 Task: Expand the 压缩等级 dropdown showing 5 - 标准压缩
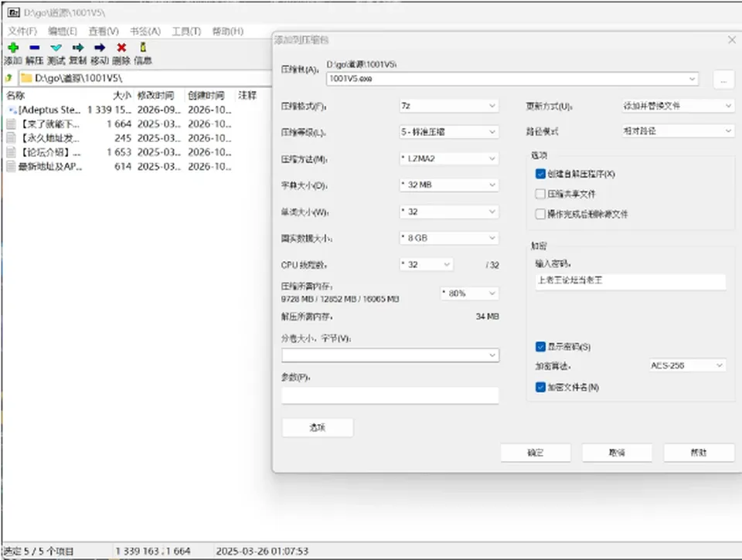449,132
